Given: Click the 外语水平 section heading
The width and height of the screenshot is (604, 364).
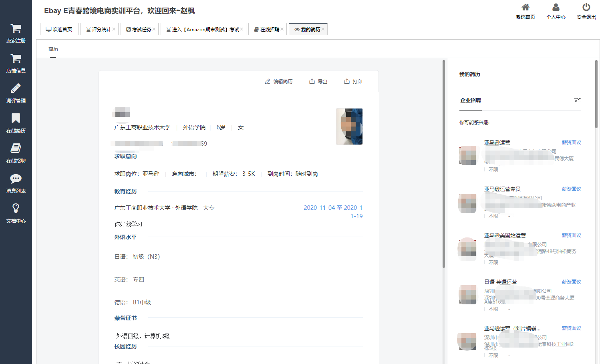Looking at the screenshot, I should tap(126, 237).
